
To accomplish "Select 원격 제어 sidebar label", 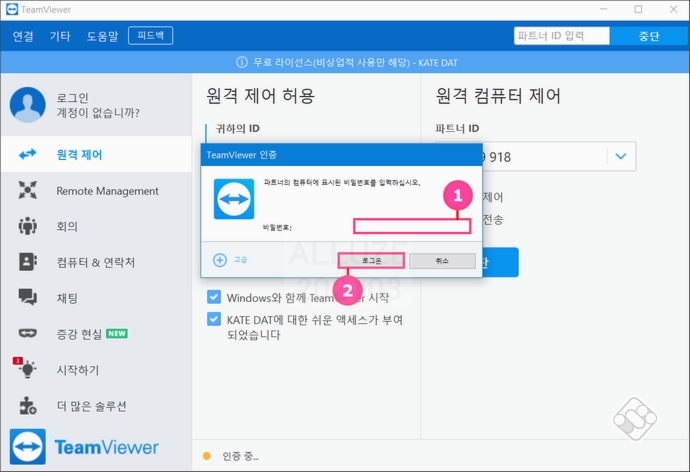I will pyautogui.click(x=80, y=155).
